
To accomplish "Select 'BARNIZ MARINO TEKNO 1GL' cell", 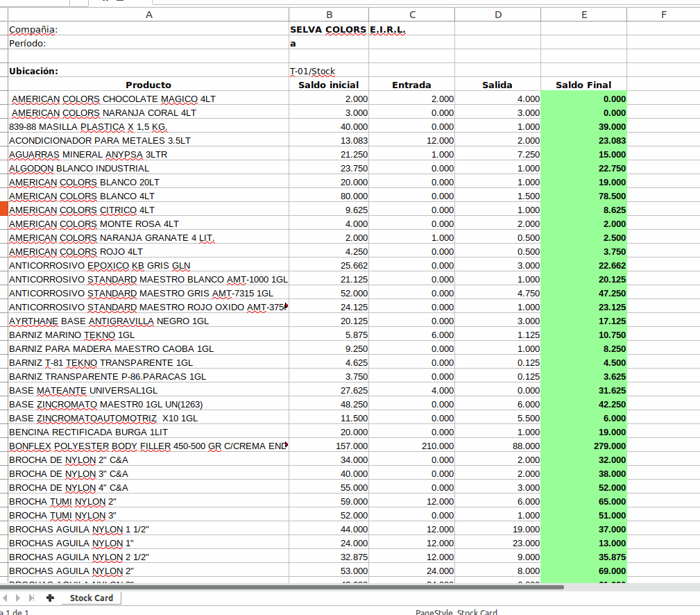I will click(x=148, y=335).
